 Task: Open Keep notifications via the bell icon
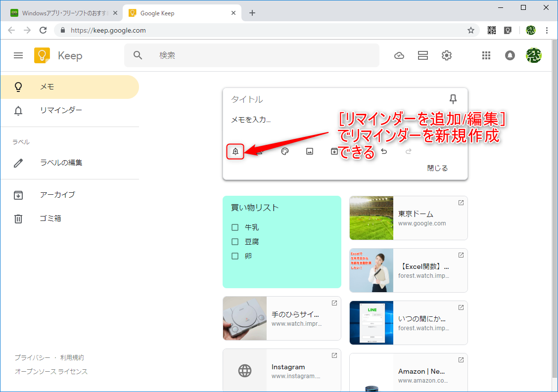510,55
